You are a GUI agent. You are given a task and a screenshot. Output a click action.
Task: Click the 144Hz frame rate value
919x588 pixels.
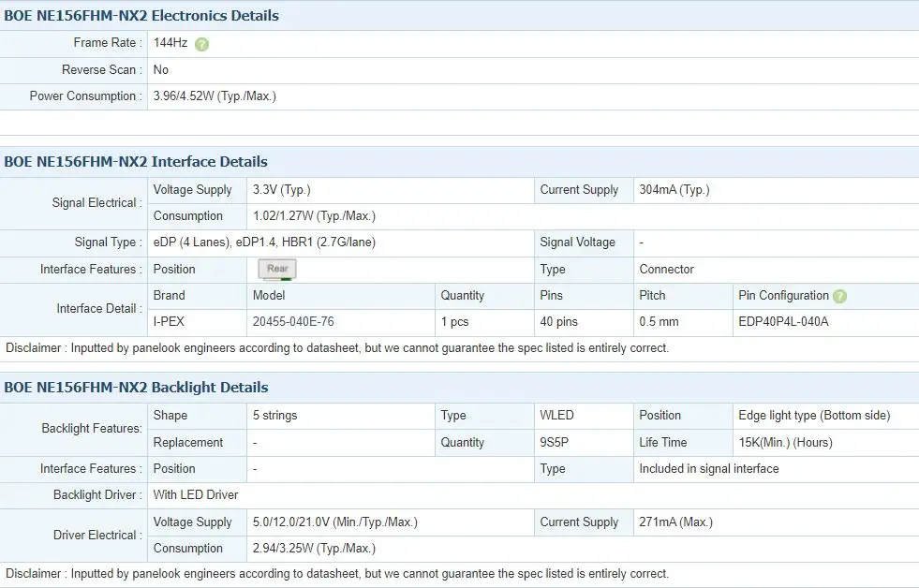click(x=170, y=43)
